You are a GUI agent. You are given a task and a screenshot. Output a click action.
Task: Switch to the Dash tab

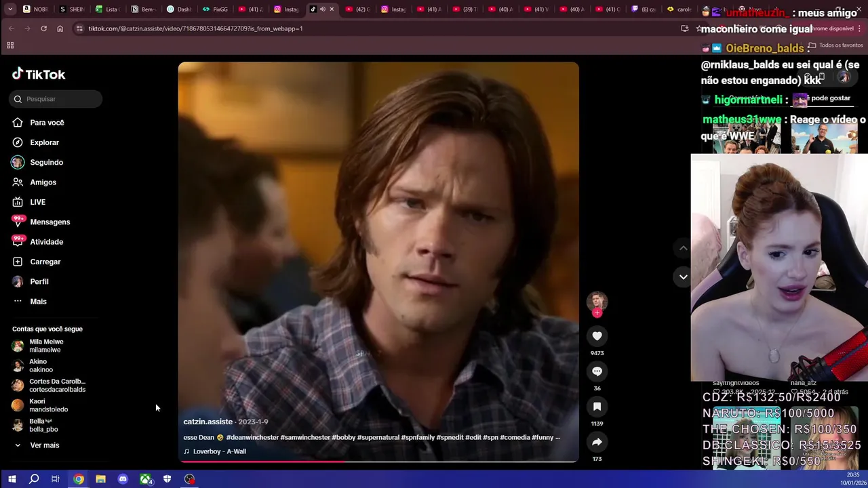coord(180,9)
